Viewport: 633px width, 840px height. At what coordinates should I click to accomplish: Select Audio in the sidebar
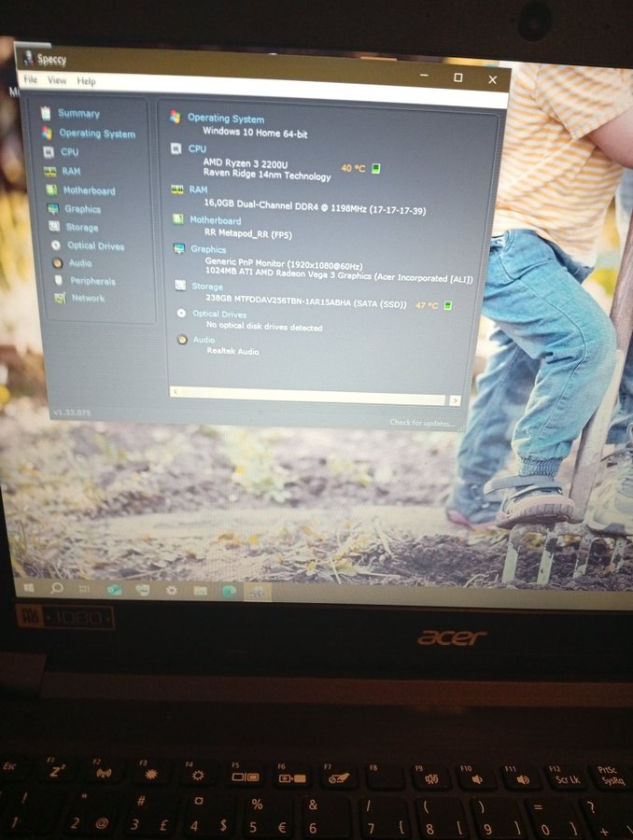coord(80,263)
